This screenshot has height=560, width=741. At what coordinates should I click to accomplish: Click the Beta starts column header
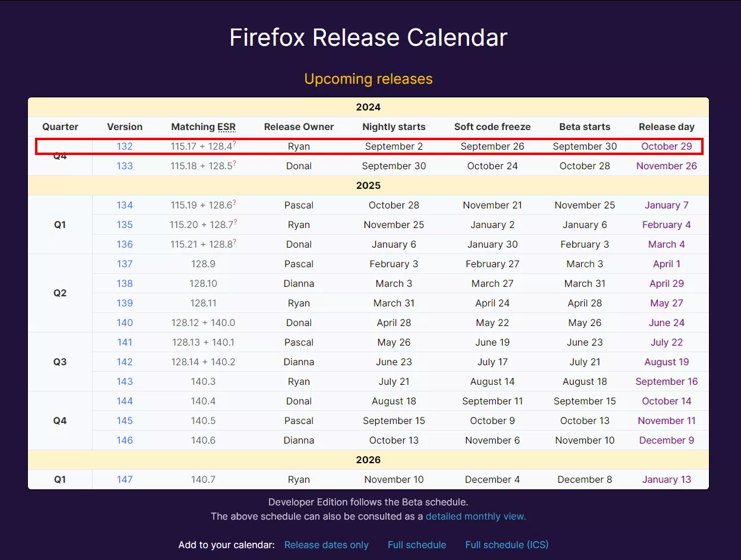[585, 126]
